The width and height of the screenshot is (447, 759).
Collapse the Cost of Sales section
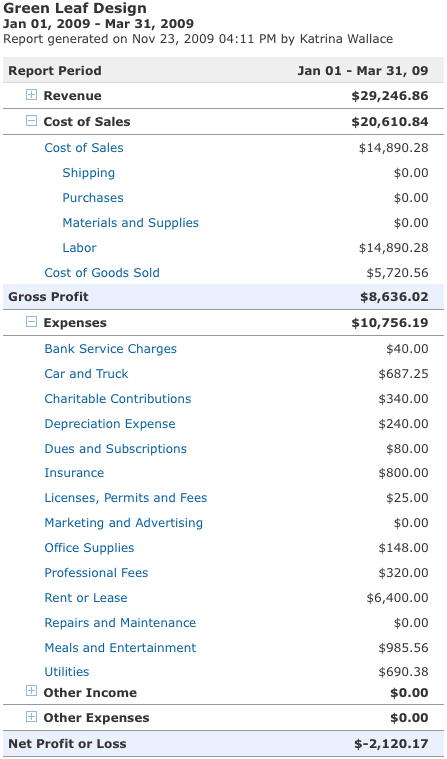(31, 121)
